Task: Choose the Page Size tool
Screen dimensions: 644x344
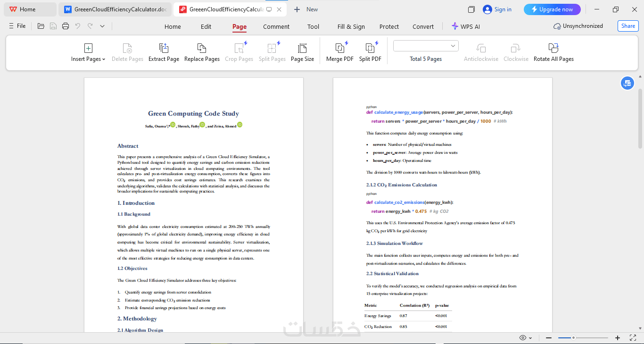Action: (302, 52)
